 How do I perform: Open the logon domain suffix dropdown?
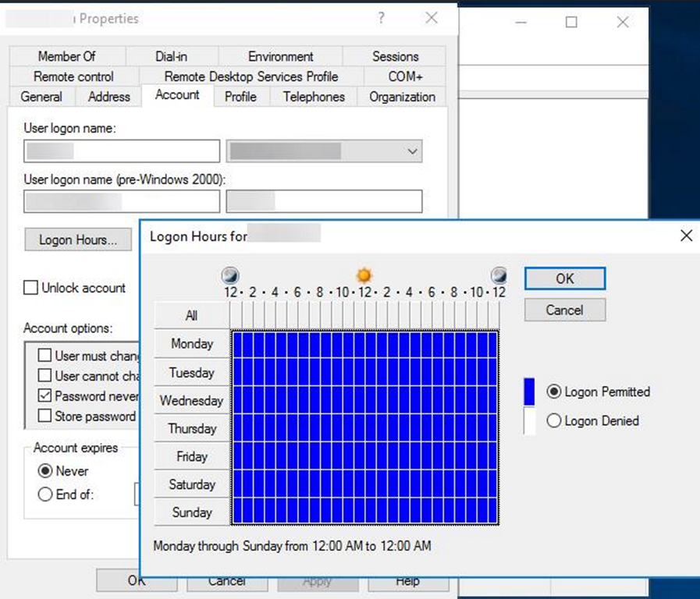324,151
